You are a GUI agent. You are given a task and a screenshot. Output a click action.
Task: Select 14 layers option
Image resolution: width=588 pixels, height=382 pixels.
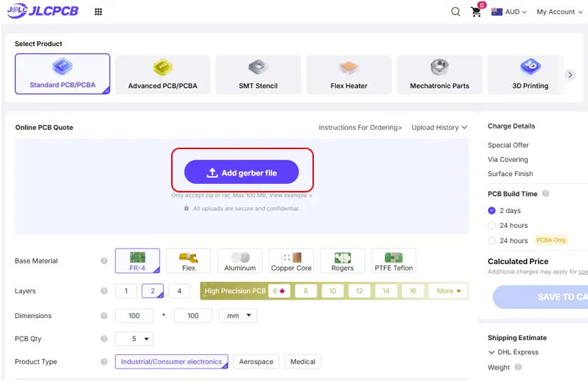pyautogui.click(x=386, y=291)
